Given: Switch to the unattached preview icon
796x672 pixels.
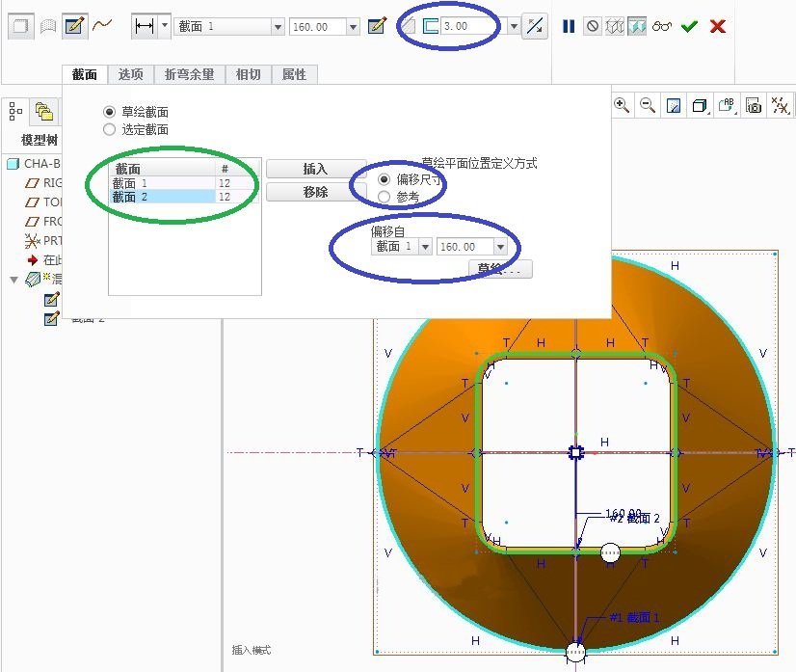Looking at the screenshot, I should 614,26.
